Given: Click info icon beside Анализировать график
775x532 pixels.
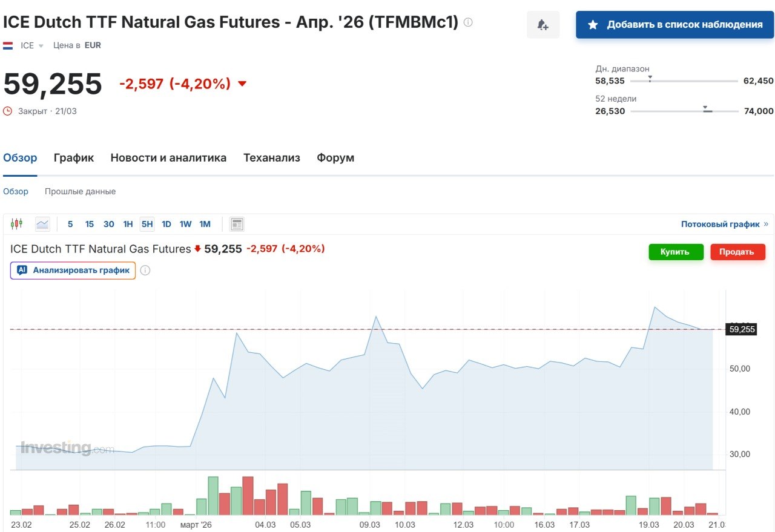Looking at the screenshot, I should point(145,271).
